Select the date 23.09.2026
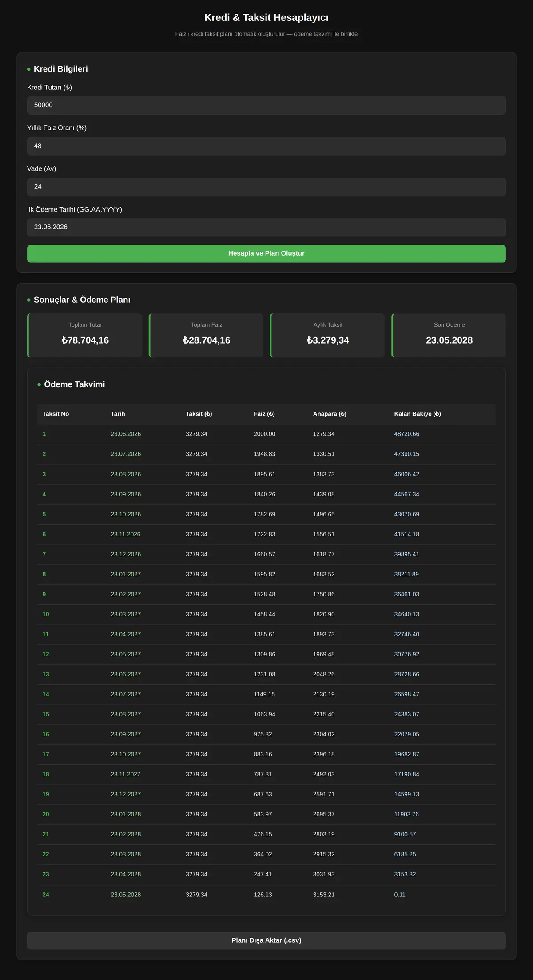 [x=126, y=494]
